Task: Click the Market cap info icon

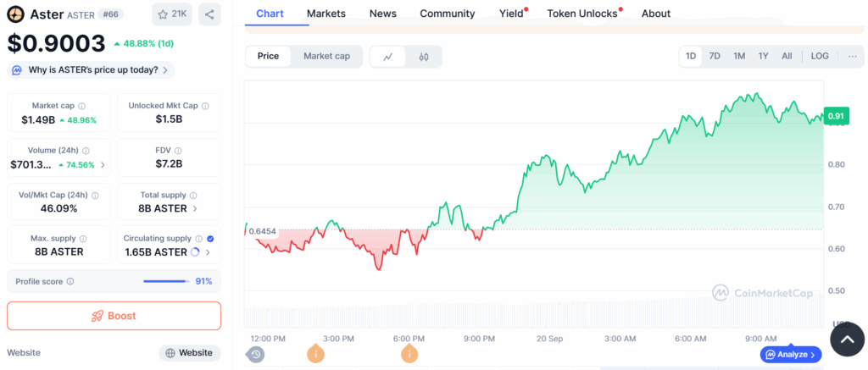Action: tap(82, 106)
